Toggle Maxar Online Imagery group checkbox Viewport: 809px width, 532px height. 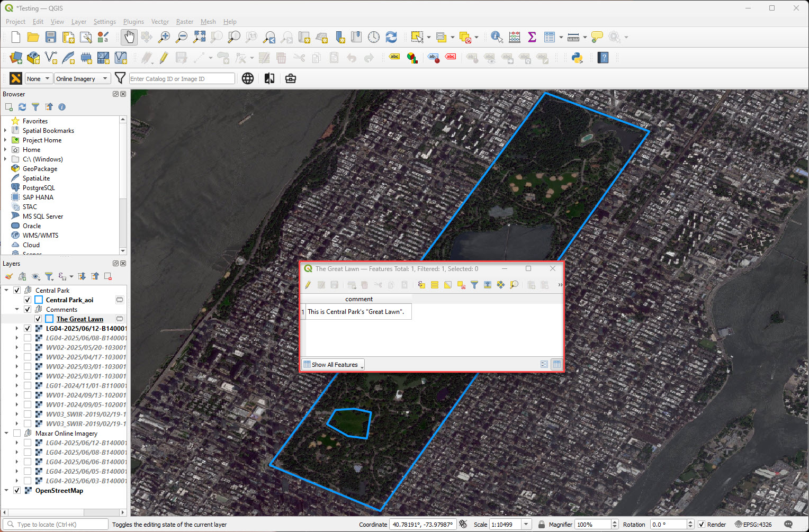point(17,433)
